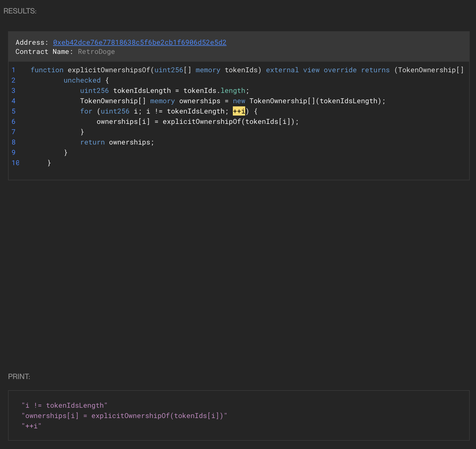Click line number 10 in the gutter
The width and height of the screenshot is (476, 449).
click(x=15, y=163)
